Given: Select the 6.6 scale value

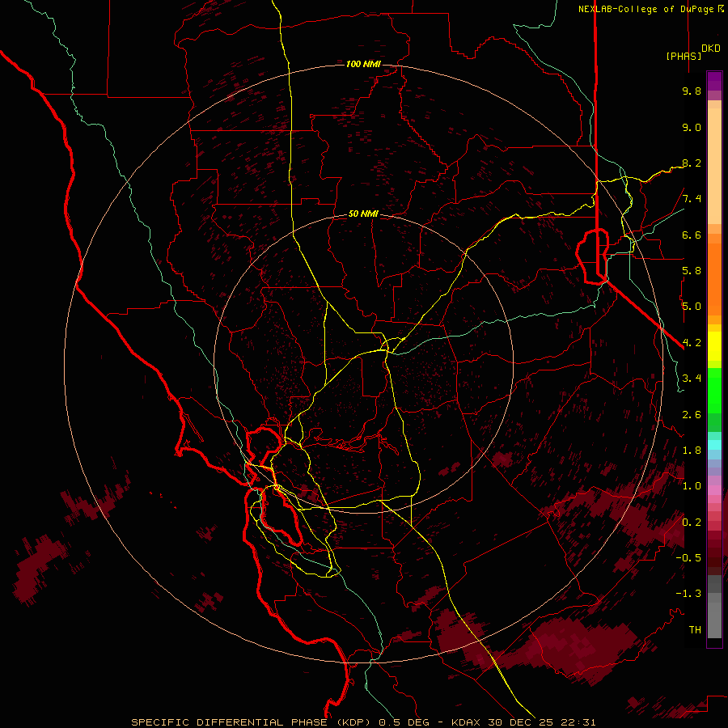Looking at the screenshot, I should tap(692, 235).
